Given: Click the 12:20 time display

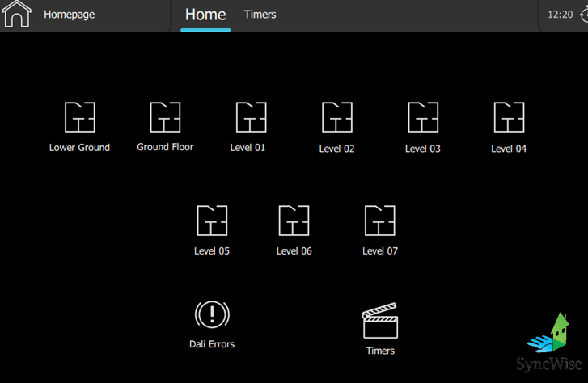Looking at the screenshot, I should click(x=560, y=15).
